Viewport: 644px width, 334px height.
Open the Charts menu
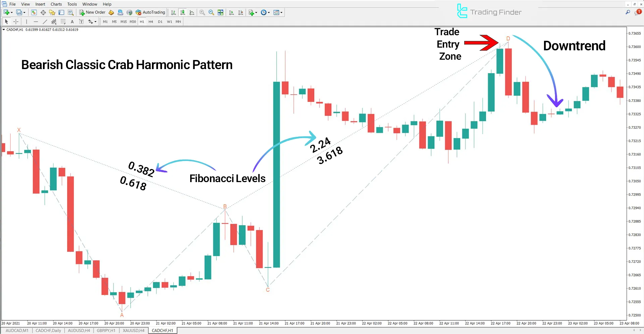coord(56,4)
